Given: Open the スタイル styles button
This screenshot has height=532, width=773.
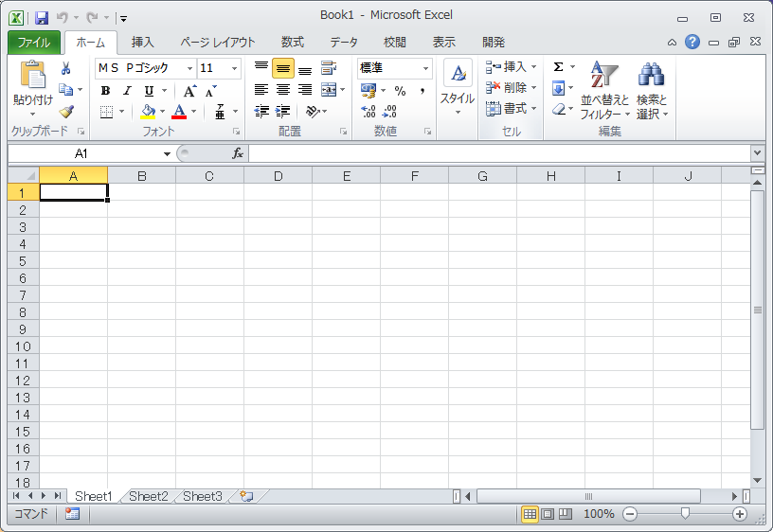Looking at the screenshot, I should [x=458, y=88].
